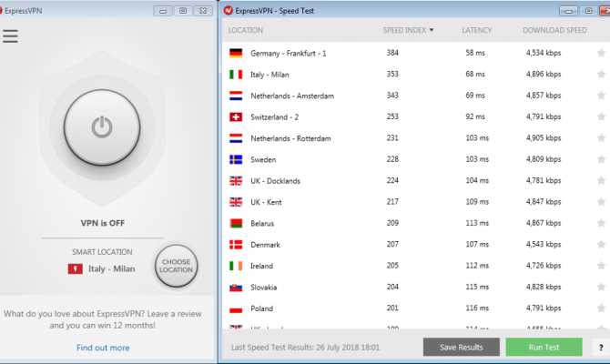Click the Belarus flag icon
Viewport: 610px width, 364px height.
pyautogui.click(x=236, y=223)
